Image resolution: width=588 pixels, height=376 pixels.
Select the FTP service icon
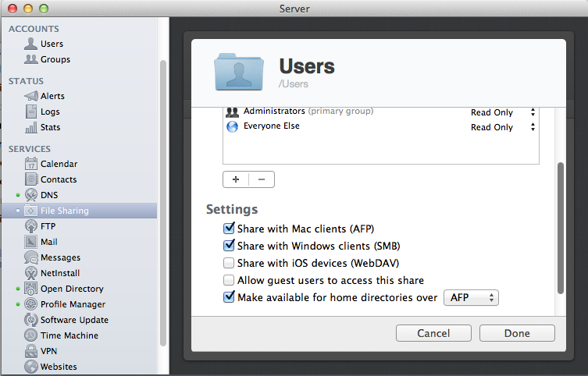tap(31, 226)
